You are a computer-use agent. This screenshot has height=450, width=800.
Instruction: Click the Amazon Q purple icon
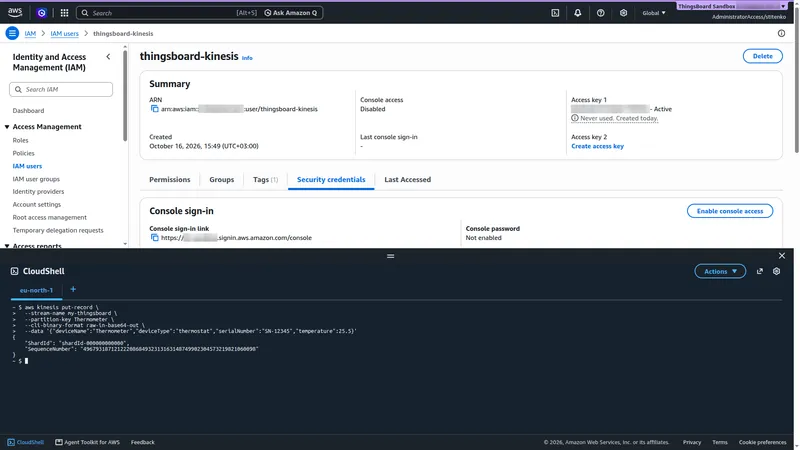pos(41,13)
